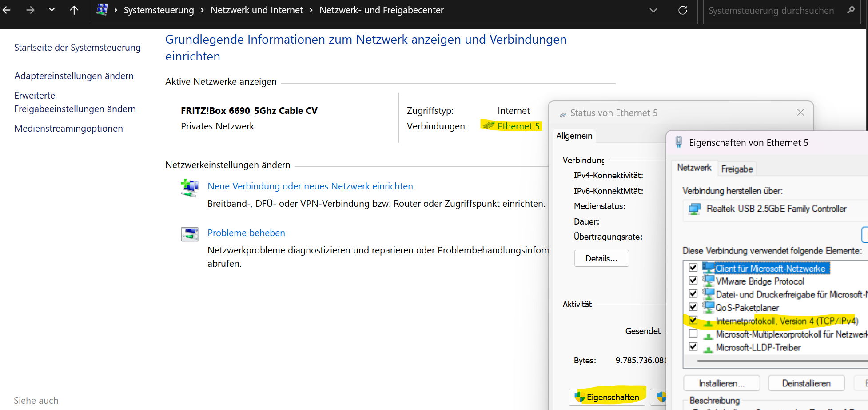Toggle VMware Bridge Protocol checkbox
This screenshot has height=410, width=868.
point(693,281)
